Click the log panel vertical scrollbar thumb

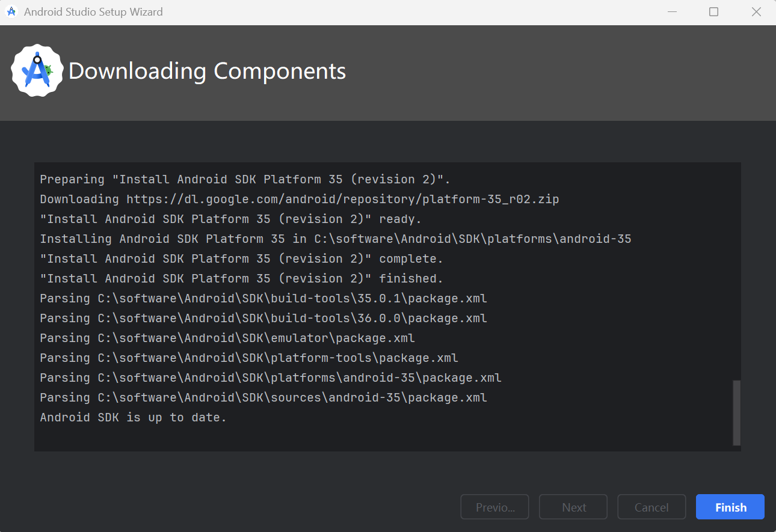736,412
